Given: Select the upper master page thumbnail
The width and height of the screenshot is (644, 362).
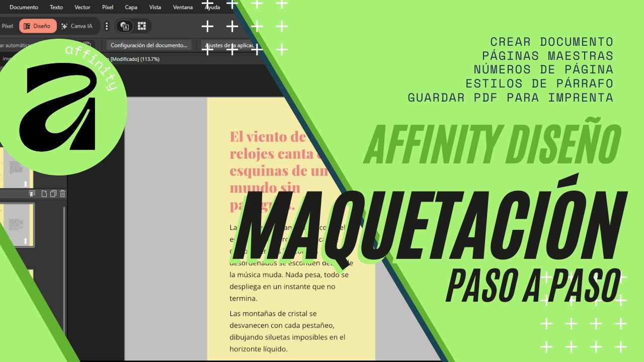Looking at the screenshot, I should (x=16, y=168).
